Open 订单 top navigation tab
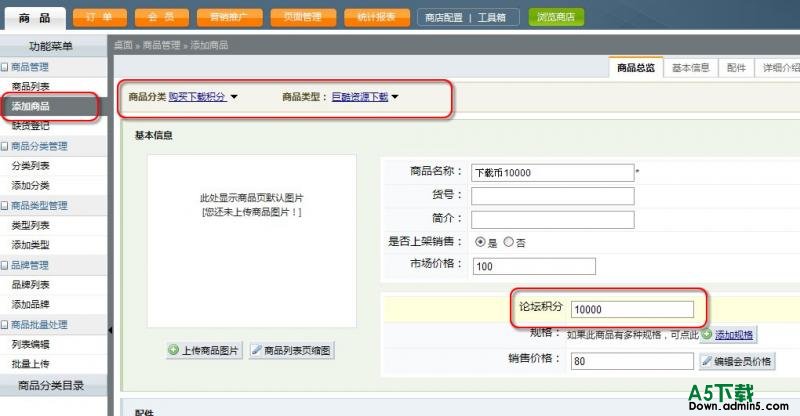 click(99, 17)
